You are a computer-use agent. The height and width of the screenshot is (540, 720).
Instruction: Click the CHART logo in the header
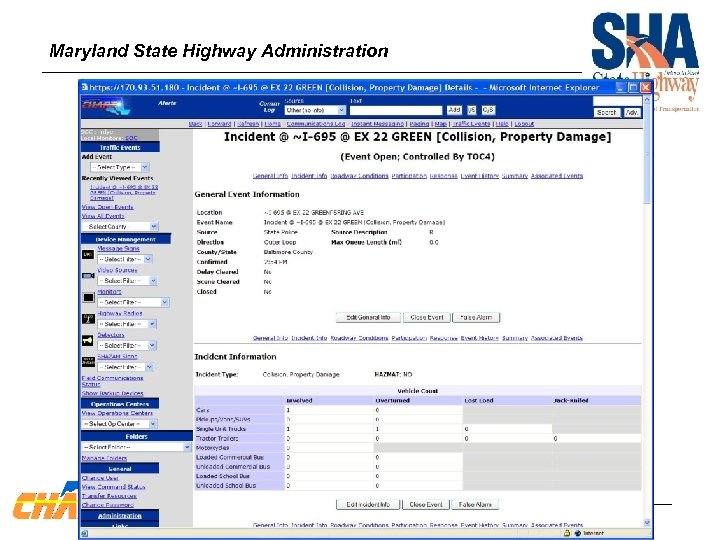coord(106,107)
